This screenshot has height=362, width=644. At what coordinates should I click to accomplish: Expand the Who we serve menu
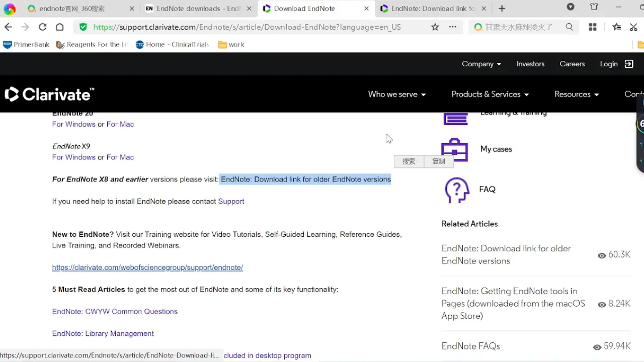397,94
